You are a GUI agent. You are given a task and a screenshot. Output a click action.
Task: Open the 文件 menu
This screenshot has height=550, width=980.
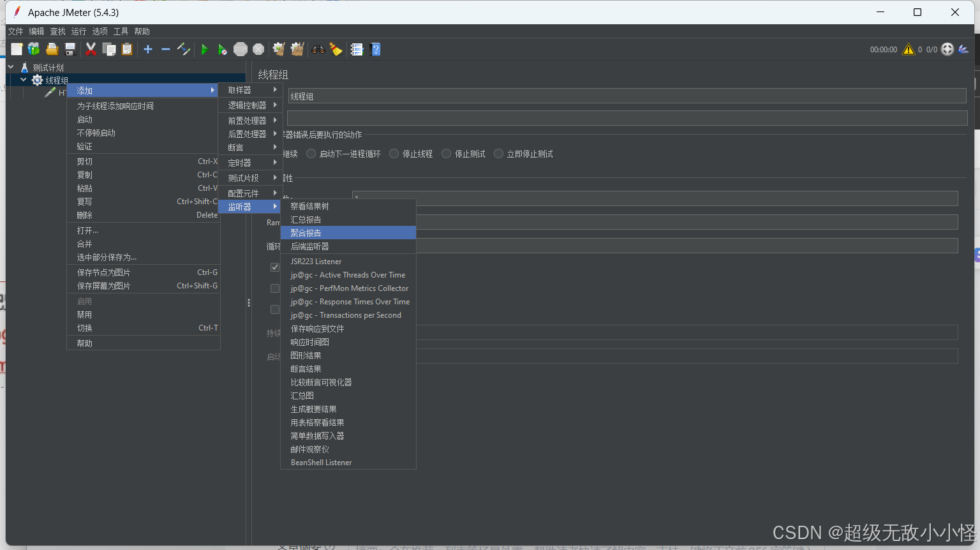(15, 31)
